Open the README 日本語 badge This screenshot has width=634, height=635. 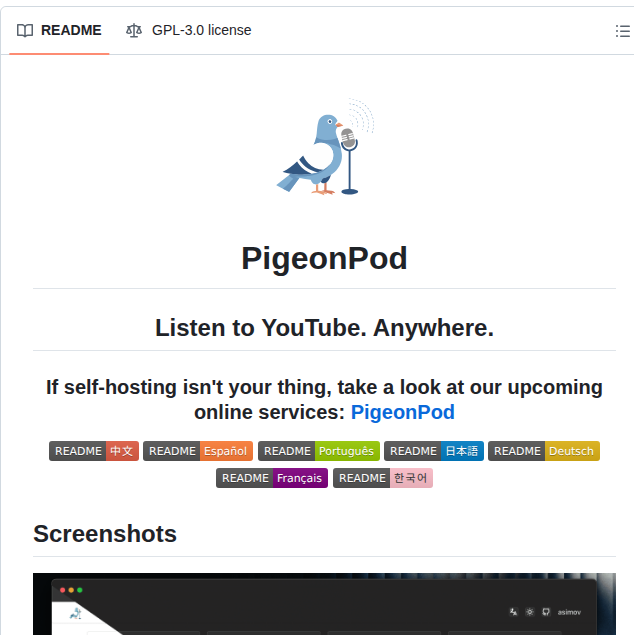(434, 451)
